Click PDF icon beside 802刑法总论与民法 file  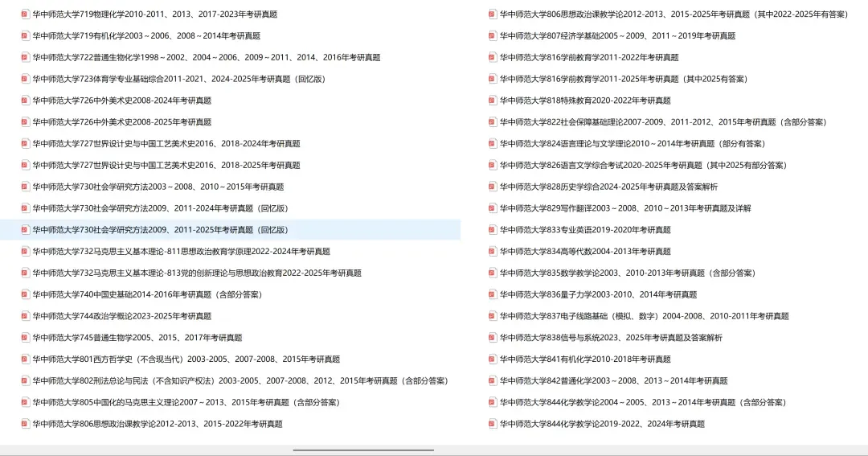pos(25,381)
